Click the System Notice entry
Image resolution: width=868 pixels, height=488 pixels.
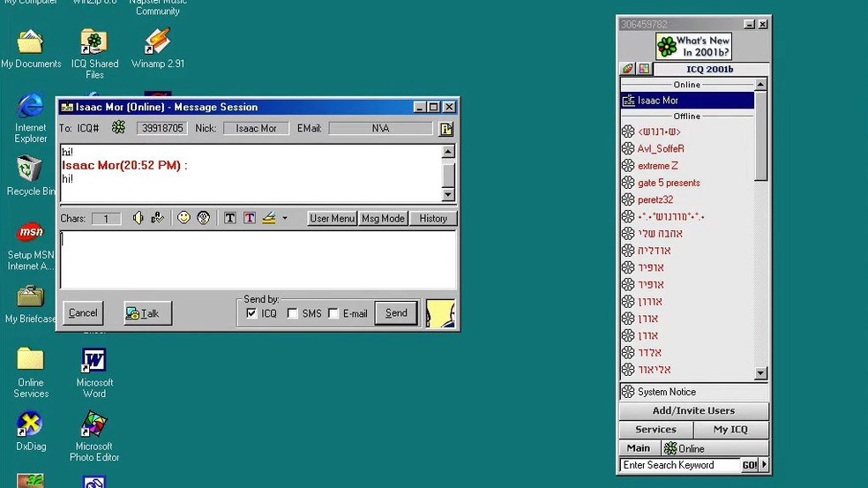click(x=693, y=392)
